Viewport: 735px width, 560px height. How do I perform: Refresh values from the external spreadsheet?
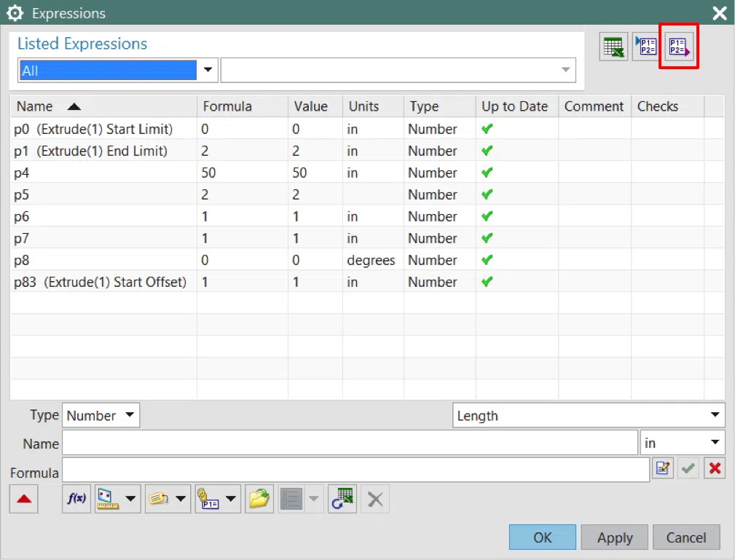[342, 499]
